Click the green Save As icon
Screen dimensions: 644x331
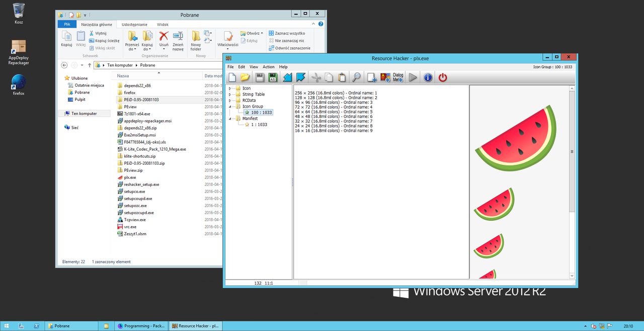tap(273, 77)
